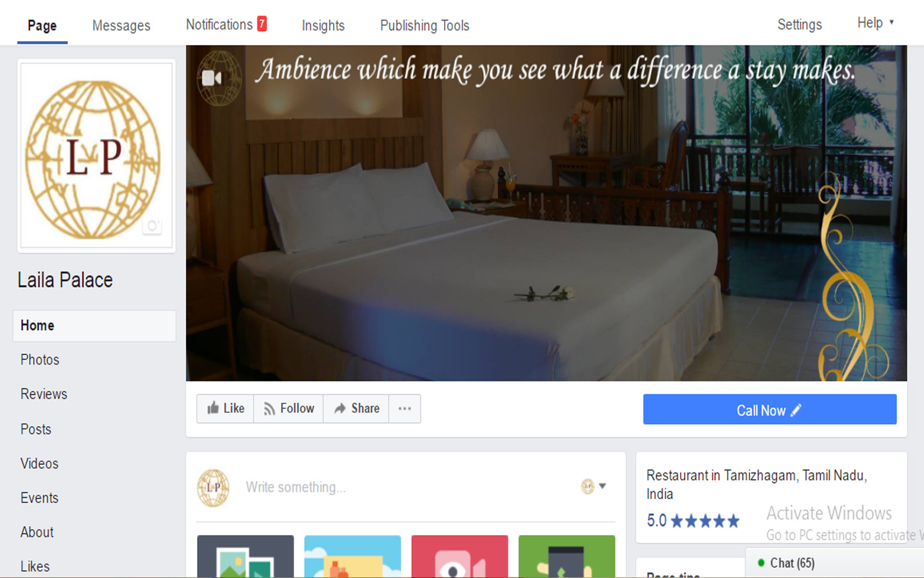Image resolution: width=924 pixels, height=578 pixels.
Task: Click the Write something text field
Action: click(x=404, y=487)
